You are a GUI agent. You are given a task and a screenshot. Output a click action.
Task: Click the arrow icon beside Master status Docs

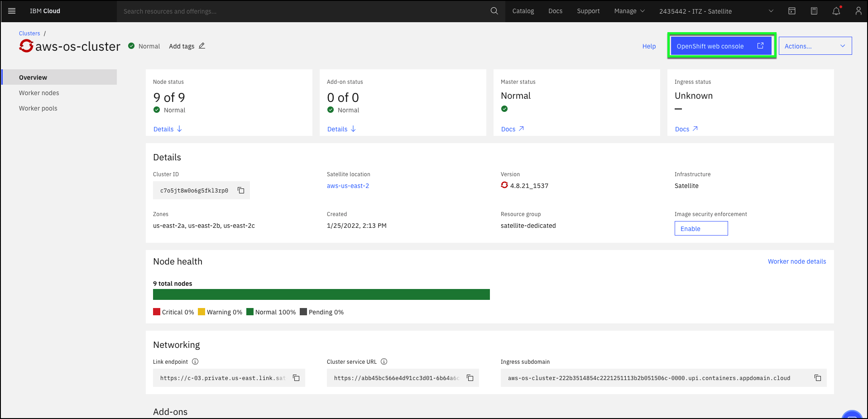[x=521, y=129]
